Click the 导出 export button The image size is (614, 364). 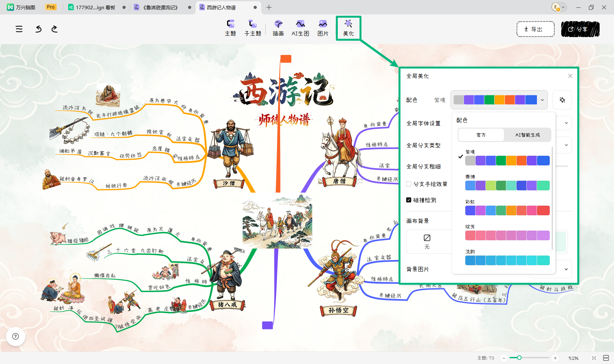535,29
